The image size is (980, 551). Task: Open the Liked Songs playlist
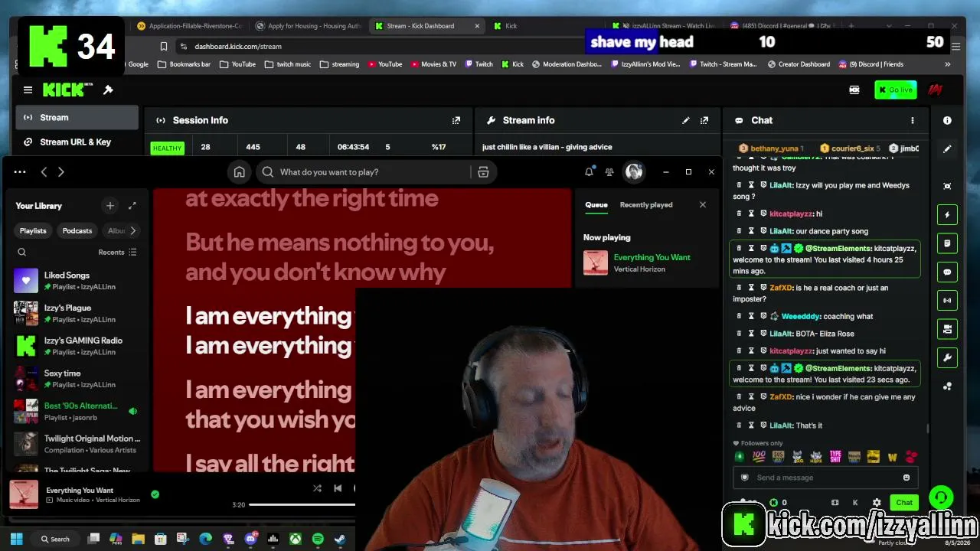77,281
